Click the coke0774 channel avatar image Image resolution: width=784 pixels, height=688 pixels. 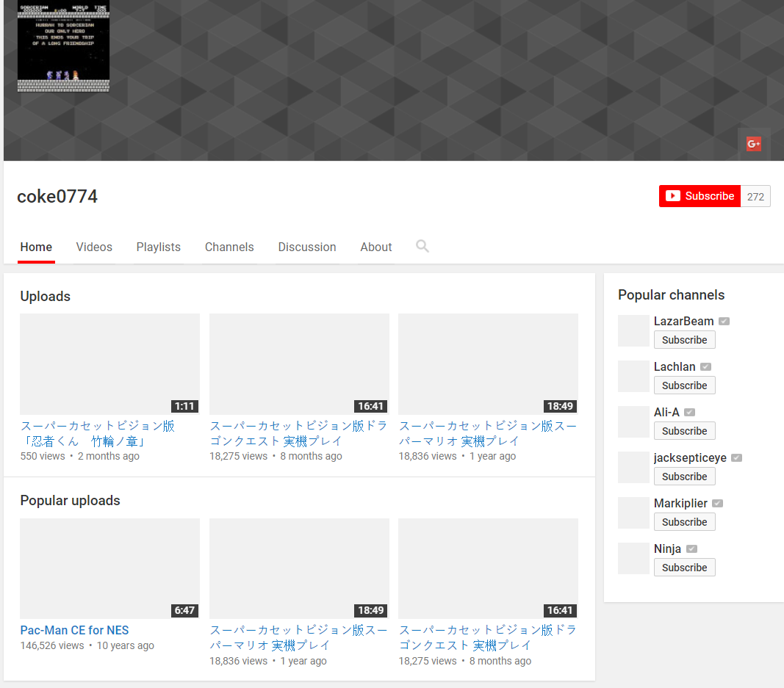click(x=63, y=47)
